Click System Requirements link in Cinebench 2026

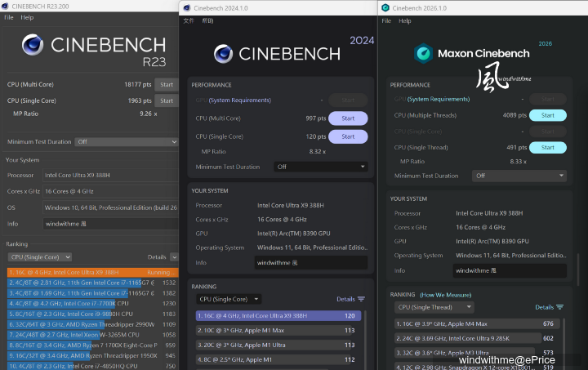point(439,99)
